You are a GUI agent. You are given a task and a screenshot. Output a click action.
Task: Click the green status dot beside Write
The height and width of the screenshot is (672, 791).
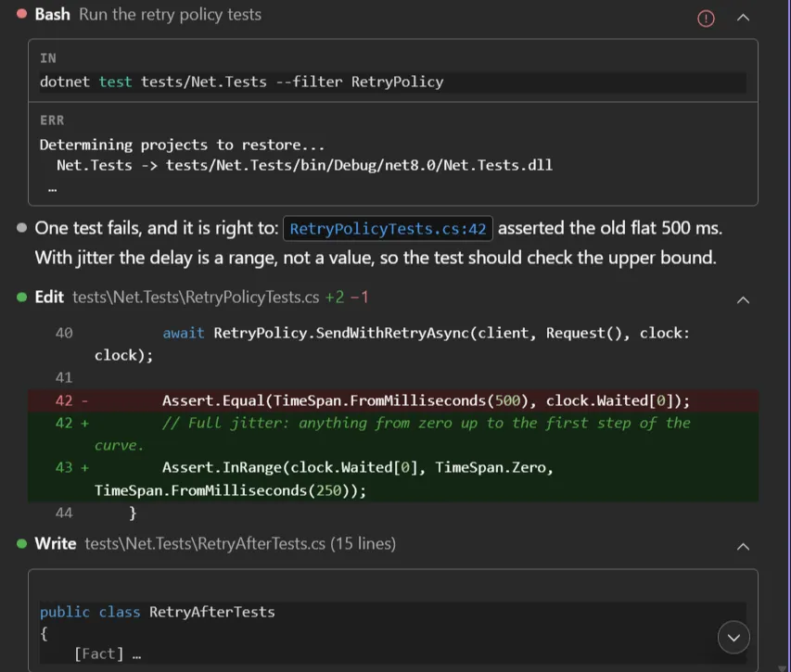click(x=21, y=544)
